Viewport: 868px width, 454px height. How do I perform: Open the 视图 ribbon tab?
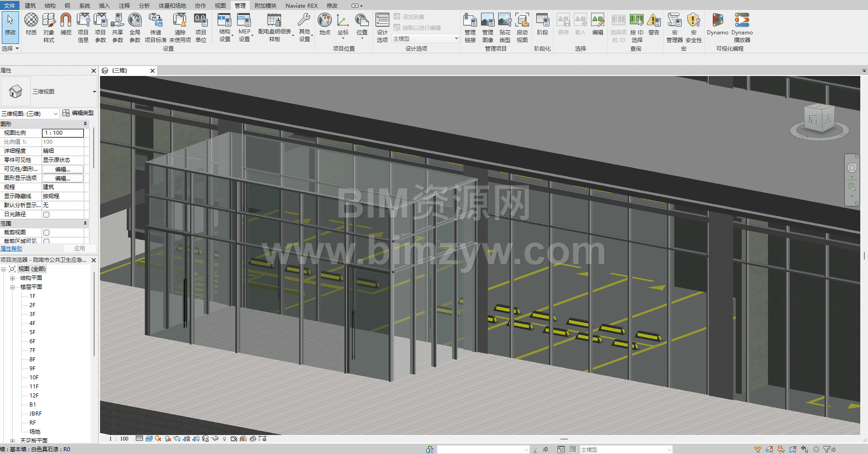tap(220, 5)
